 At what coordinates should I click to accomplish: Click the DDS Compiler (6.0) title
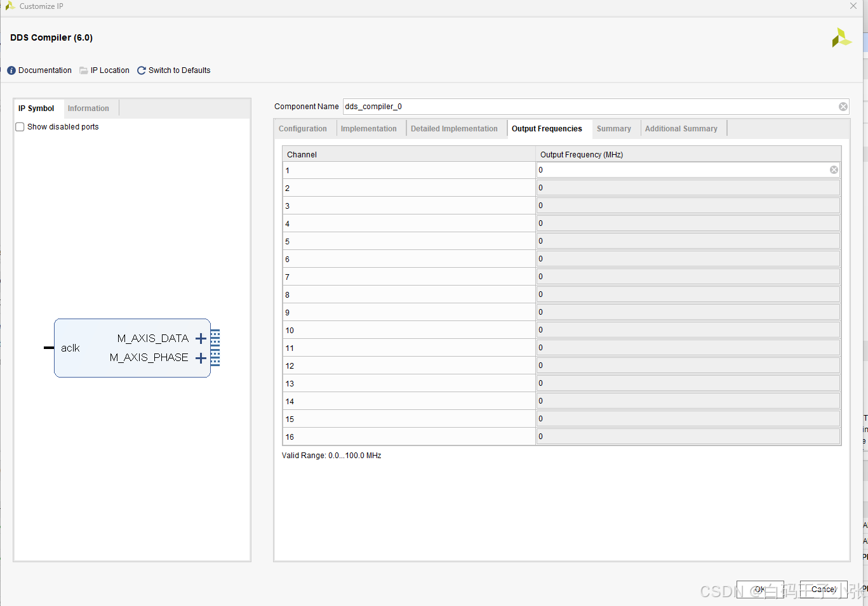51,37
